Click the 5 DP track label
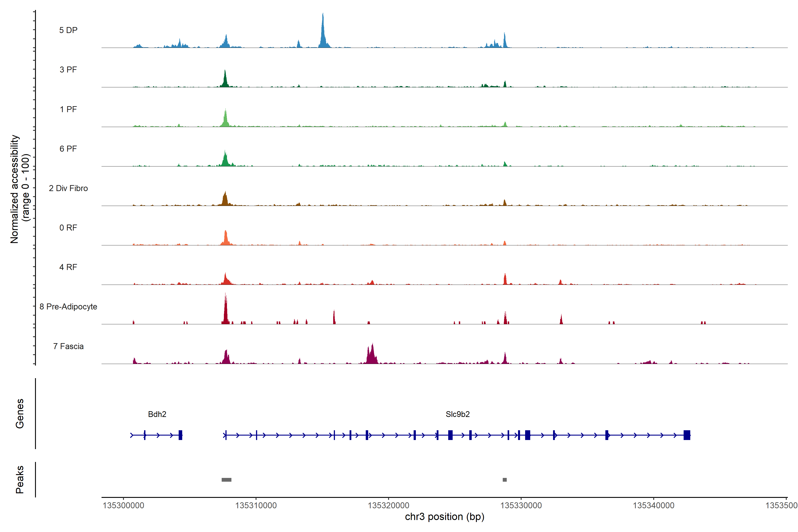Image resolution: width=798 pixels, height=532 pixels. (x=68, y=30)
